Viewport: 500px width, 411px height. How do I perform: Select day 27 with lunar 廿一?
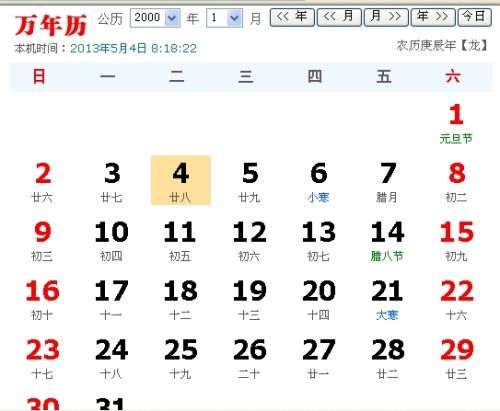[319, 359]
